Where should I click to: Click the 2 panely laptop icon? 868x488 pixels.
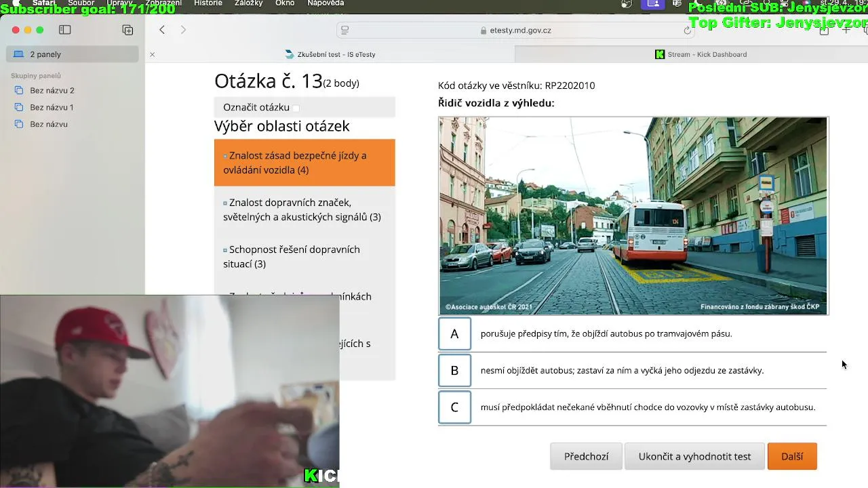pos(18,54)
